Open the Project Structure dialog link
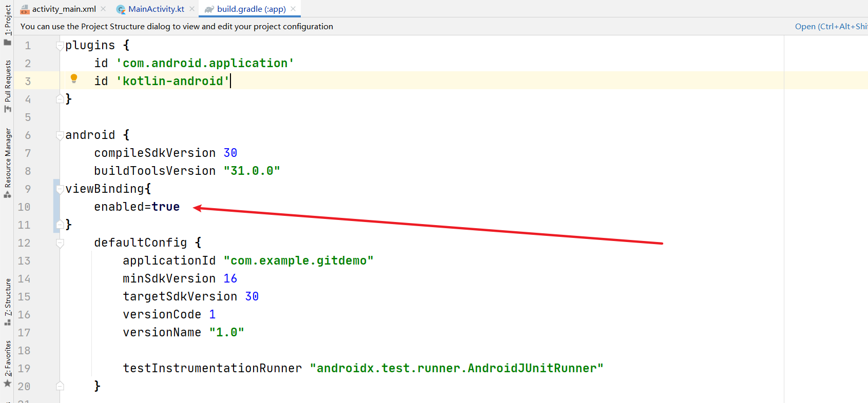The width and height of the screenshot is (868, 403). pos(831,26)
